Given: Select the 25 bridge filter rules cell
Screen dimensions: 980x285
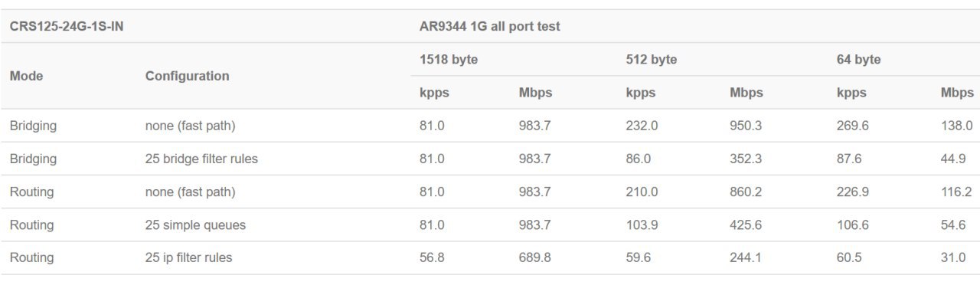Looking at the screenshot, I should coord(201,159).
